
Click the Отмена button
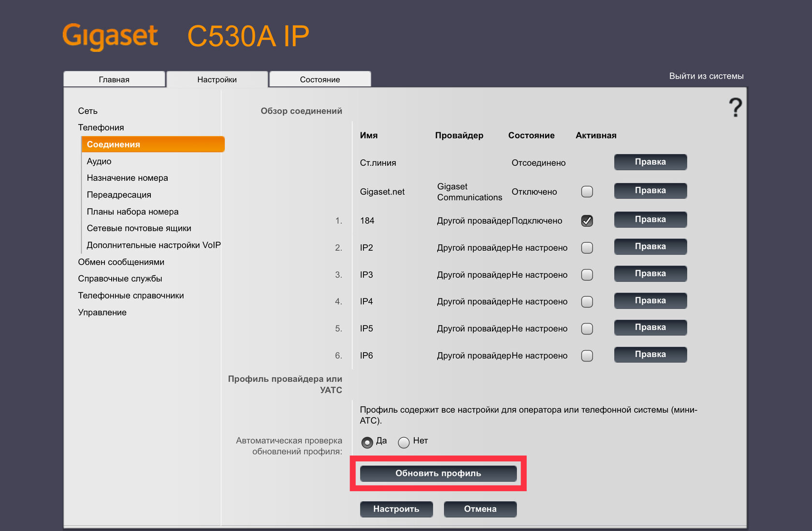pyautogui.click(x=480, y=509)
